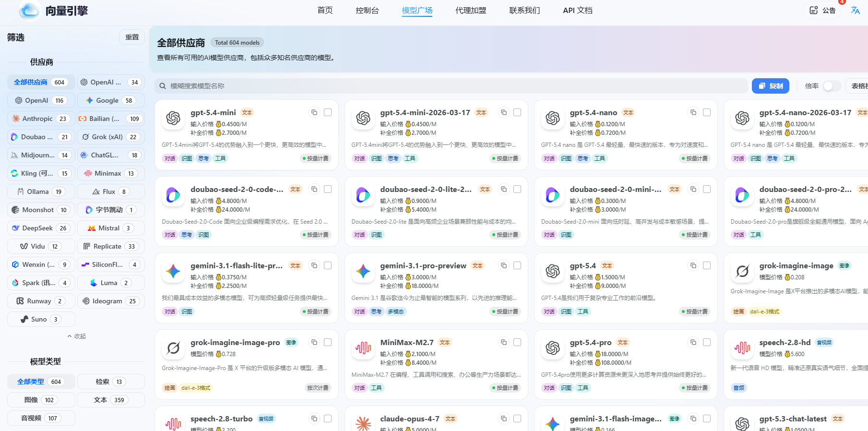Copy the doubao-seed-2-0-mini model name
This screenshot has height=431, width=868.
(693, 189)
